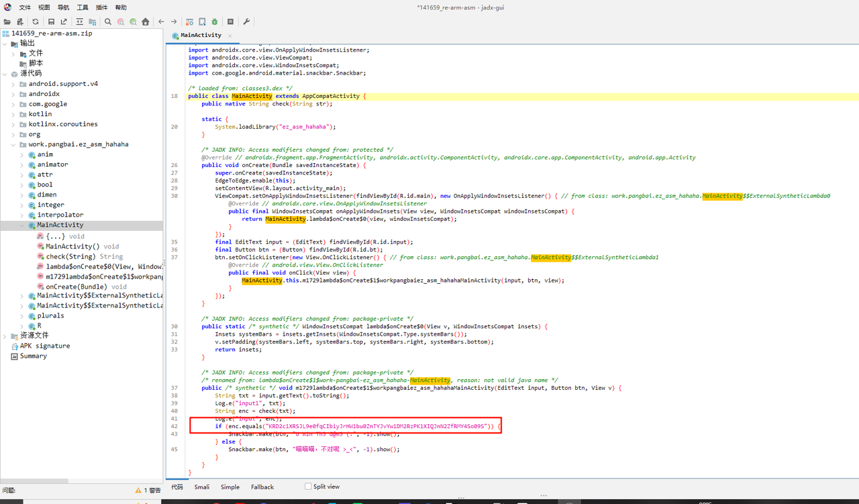Screen dimensions: 859x504
Task: Click System.loadLibrary("ez_asm_hahaha") code line
Action: coord(275,127)
